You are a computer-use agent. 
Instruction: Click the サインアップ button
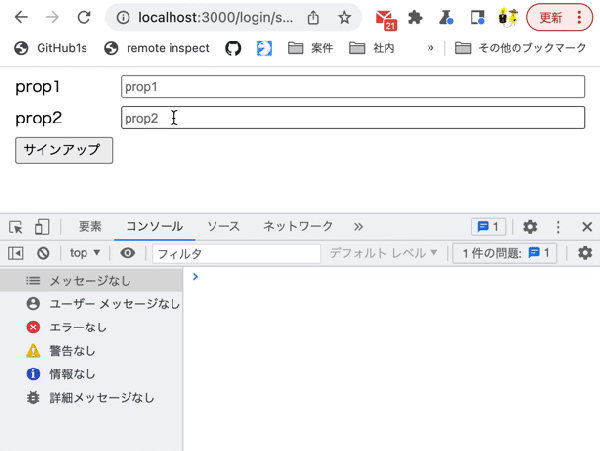tap(64, 150)
